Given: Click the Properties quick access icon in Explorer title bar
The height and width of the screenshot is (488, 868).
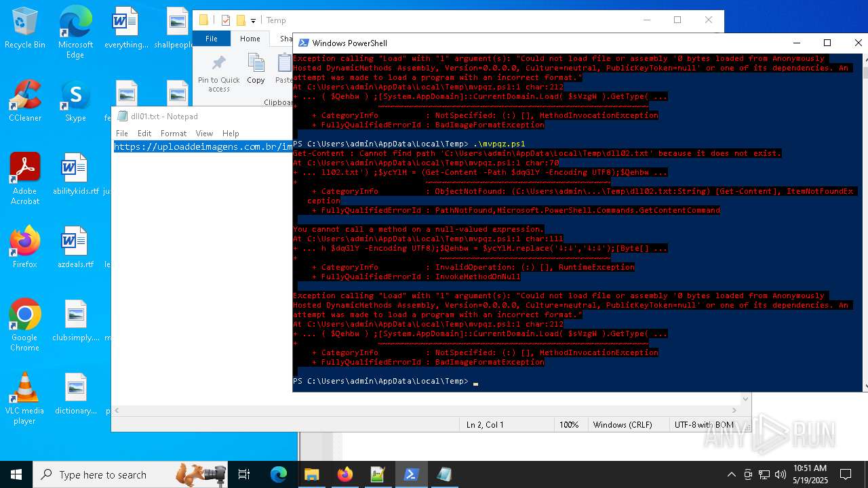Looking at the screenshot, I should point(225,20).
